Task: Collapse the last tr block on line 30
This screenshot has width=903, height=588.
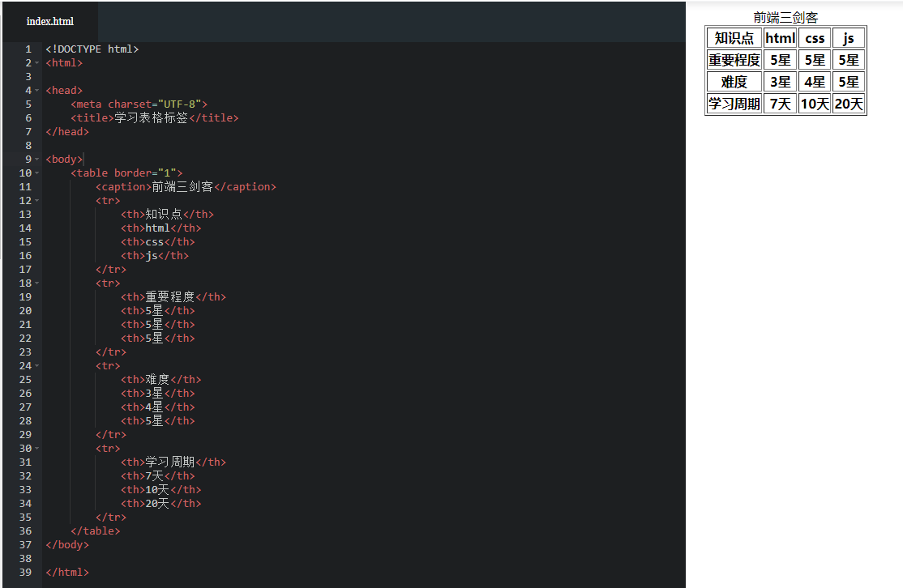Action: [x=37, y=449]
